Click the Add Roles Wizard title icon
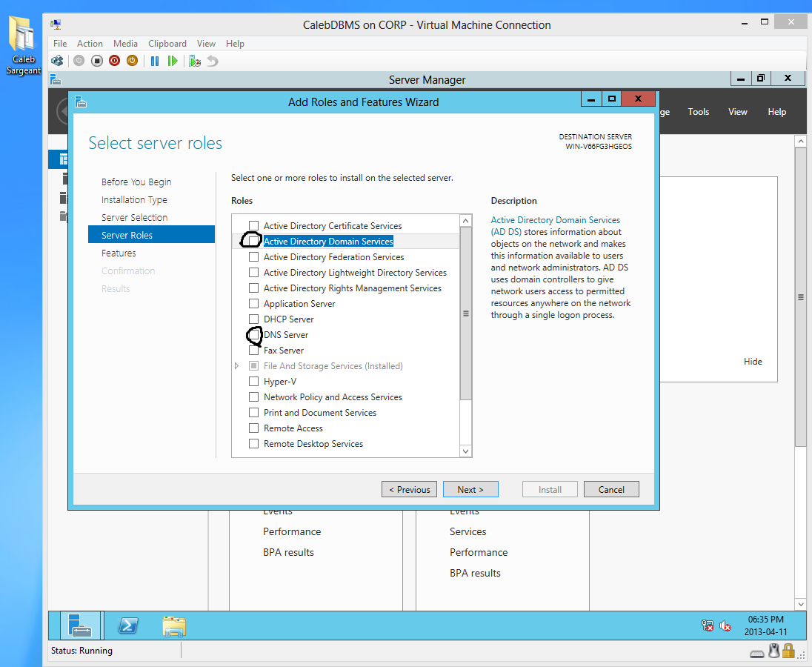Viewport: 812px width, 667px height. point(80,102)
